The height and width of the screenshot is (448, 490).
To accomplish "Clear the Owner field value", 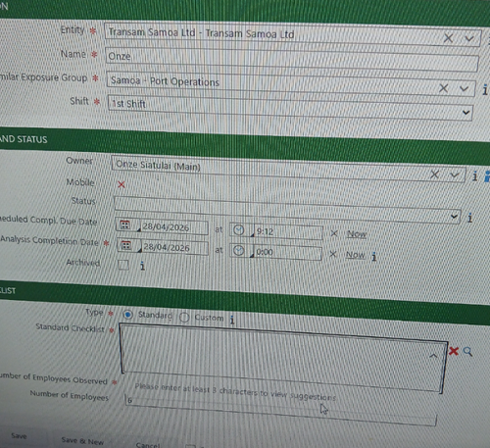I will [434, 174].
